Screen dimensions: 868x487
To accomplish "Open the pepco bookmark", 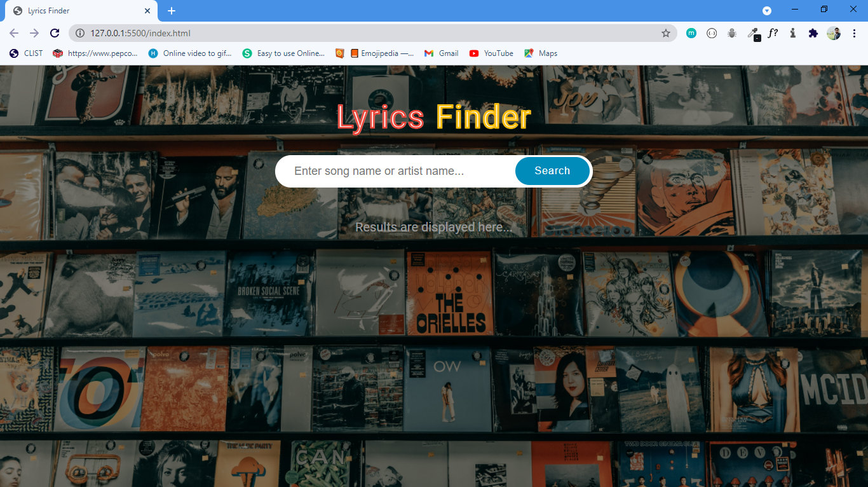I will 95,53.
